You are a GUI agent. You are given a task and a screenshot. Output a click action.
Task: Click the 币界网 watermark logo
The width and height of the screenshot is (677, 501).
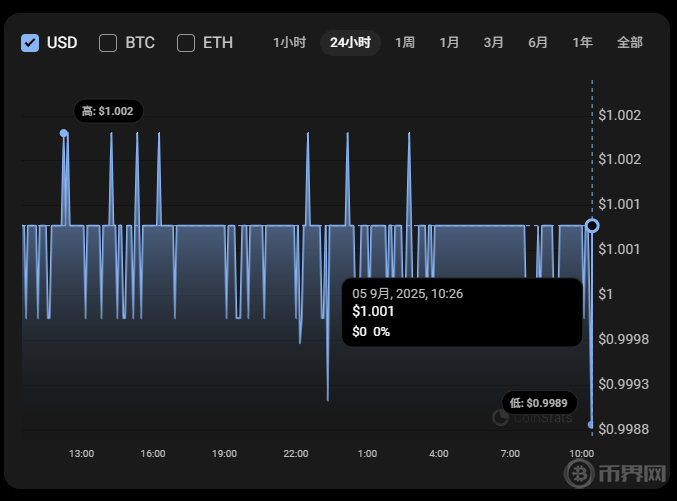[x=630, y=474]
